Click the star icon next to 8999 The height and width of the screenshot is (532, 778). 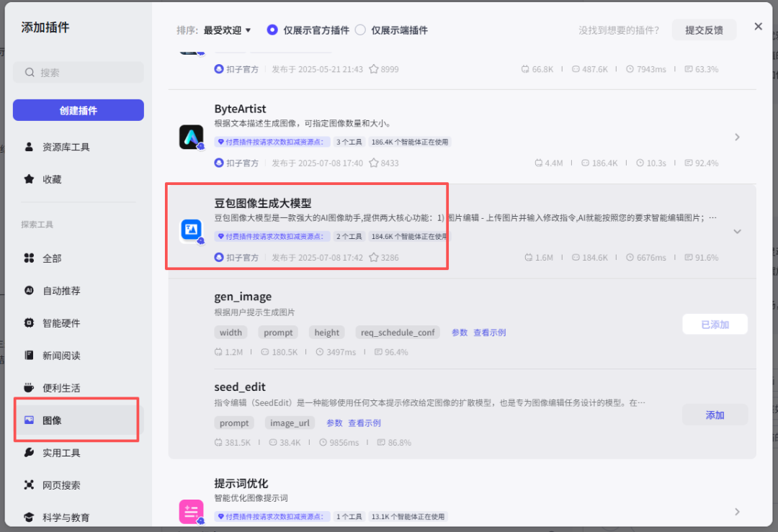pyautogui.click(x=374, y=69)
